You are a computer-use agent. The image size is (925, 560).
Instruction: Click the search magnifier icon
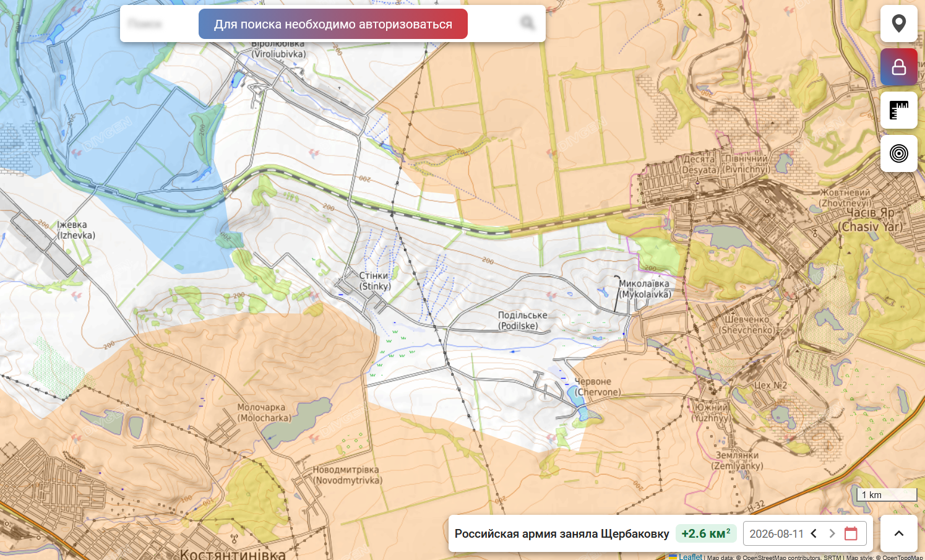(x=527, y=24)
